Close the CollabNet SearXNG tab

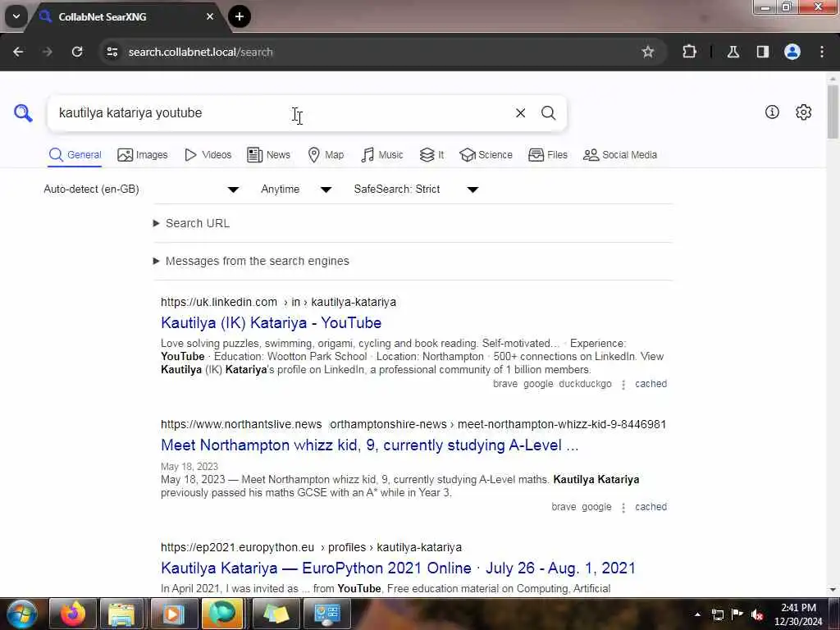coord(210,16)
